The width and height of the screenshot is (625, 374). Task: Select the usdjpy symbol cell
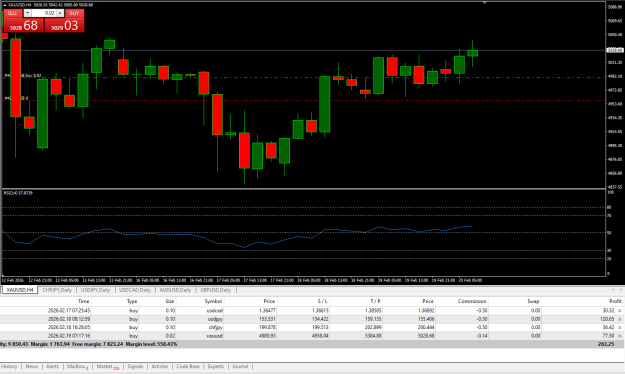tap(215, 319)
